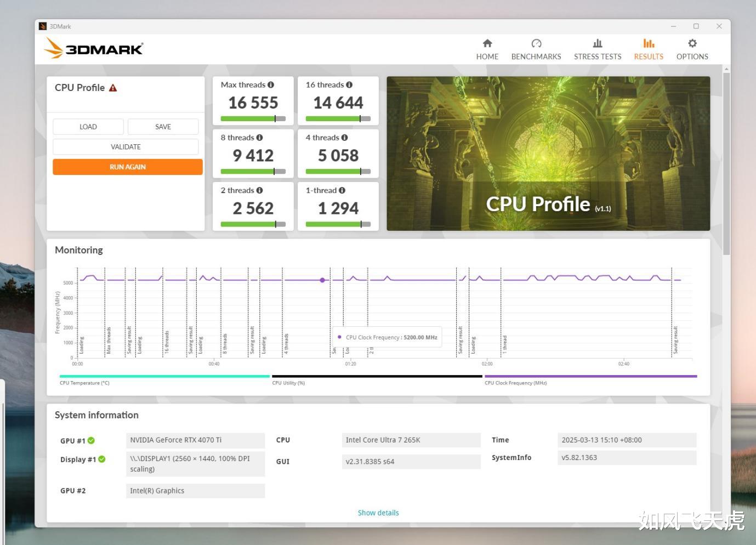Image resolution: width=756 pixels, height=545 pixels.
Task: Switch to the BENCHMARKS tab
Action: tap(536, 49)
